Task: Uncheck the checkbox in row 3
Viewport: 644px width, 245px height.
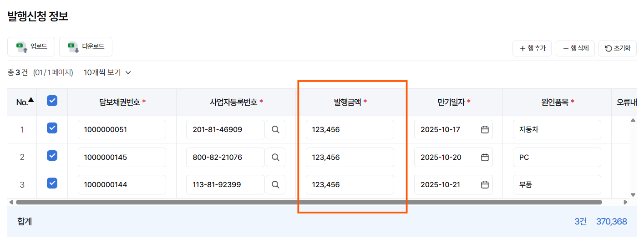Action: point(52,183)
